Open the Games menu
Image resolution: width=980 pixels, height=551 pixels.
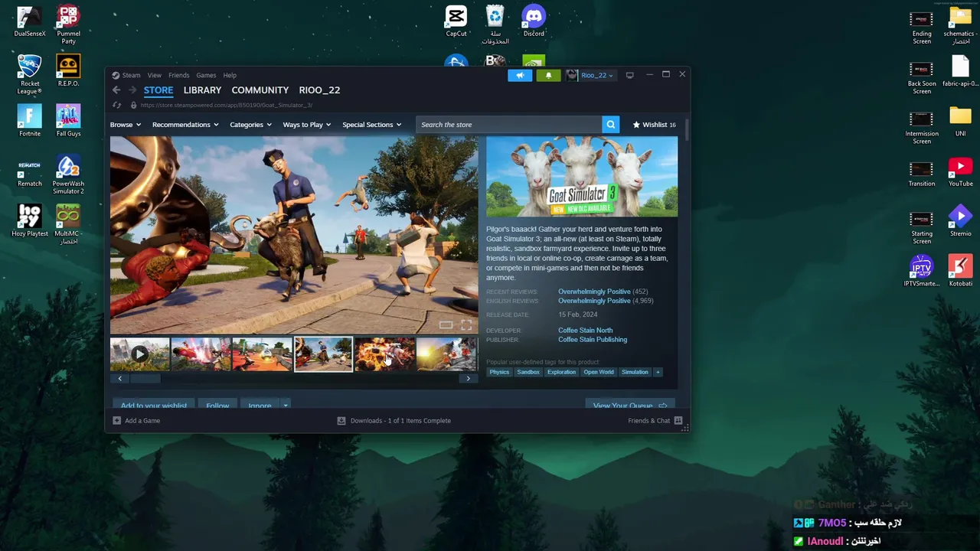pyautogui.click(x=206, y=75)
